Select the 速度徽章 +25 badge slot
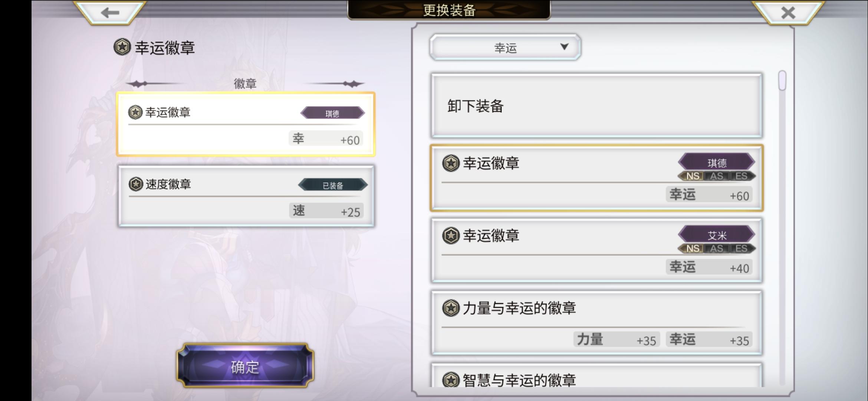Image resolution: width=868 pixels, height=401 pixels. click(246, 196)
